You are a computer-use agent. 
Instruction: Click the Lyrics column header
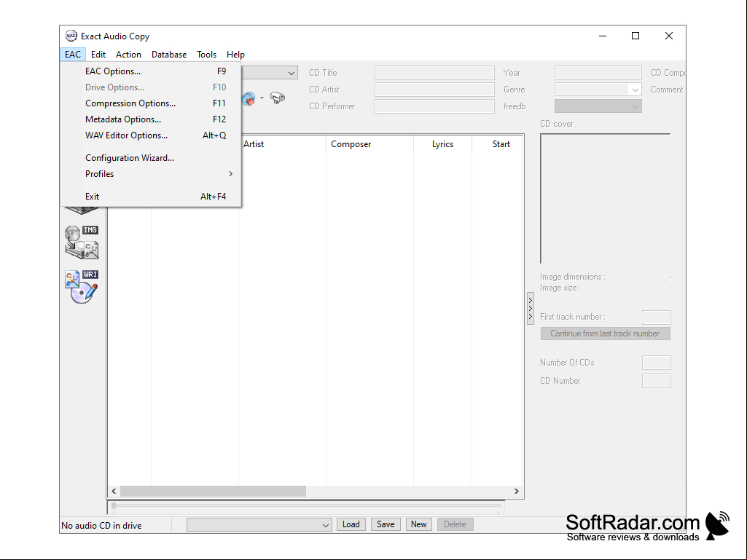click(x=442, y=144)
